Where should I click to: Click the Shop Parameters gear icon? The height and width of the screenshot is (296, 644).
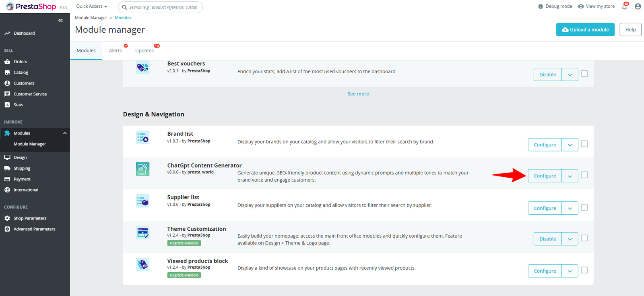pyautogui.click(x=7, y=218)
